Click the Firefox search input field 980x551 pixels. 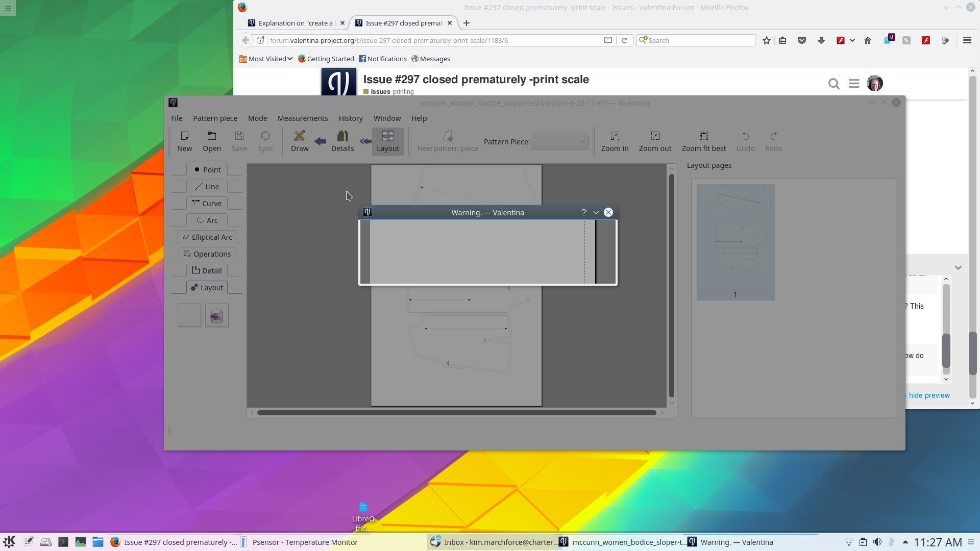click(x=699, y=40)
